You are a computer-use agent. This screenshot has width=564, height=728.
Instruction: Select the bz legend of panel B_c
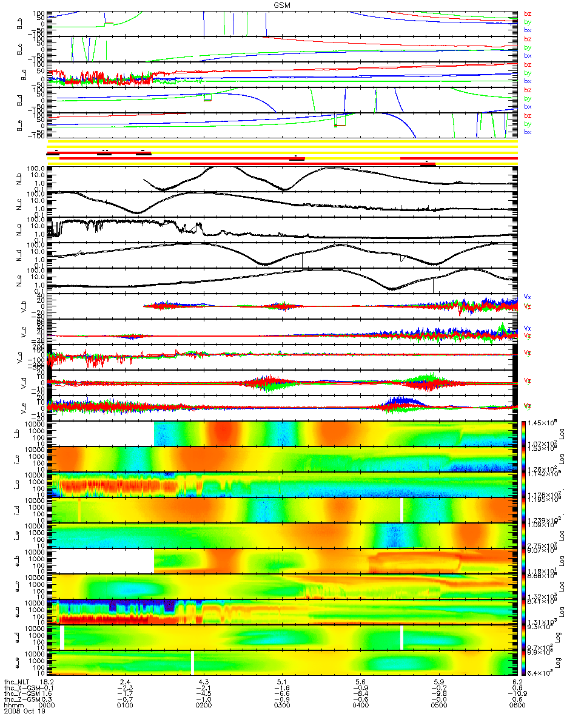tap(528, 39)
